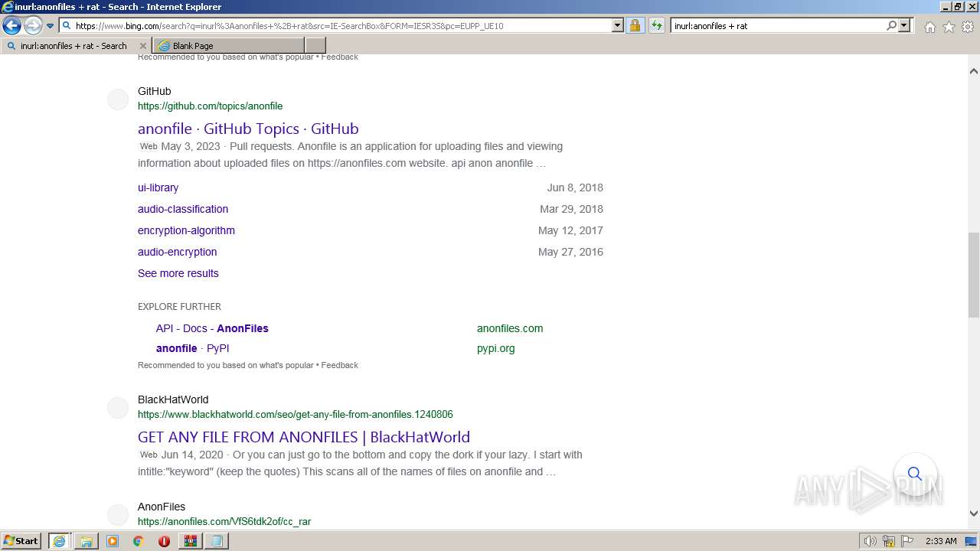Open the recent pages dropdown arrow
Viewport: 980px width, 551px height.
pyautogui.click(x=51, y=26)
